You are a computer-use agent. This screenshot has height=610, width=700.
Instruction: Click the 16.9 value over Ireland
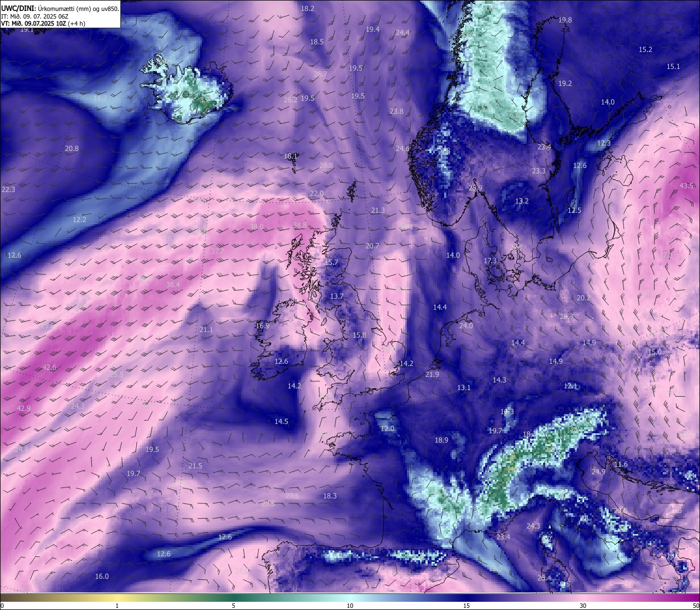pos(262,326)
